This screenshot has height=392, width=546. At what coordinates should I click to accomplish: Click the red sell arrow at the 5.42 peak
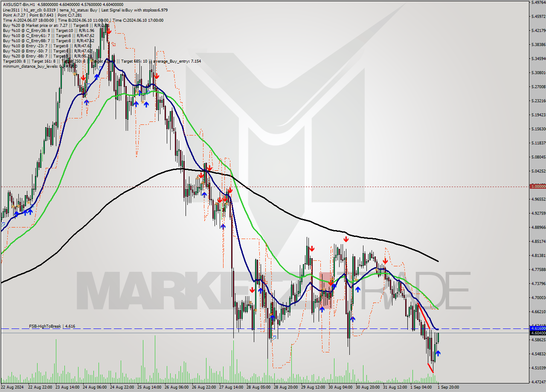109,32
